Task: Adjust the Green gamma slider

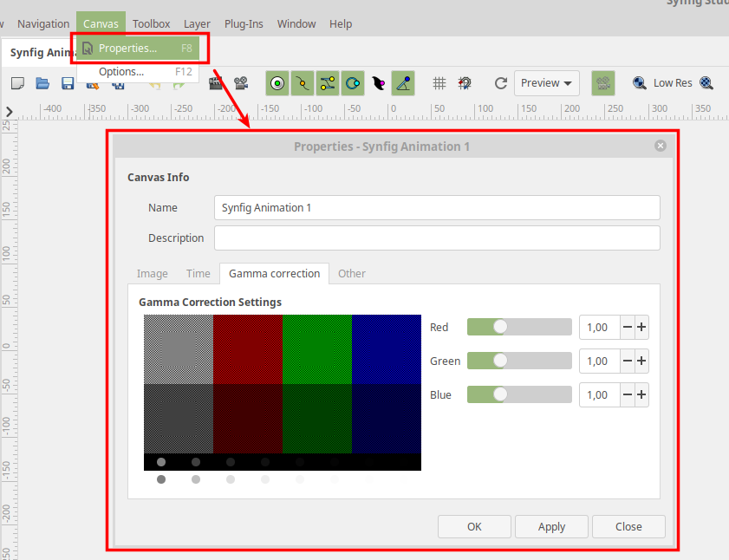Action: (x=519, y=361)
